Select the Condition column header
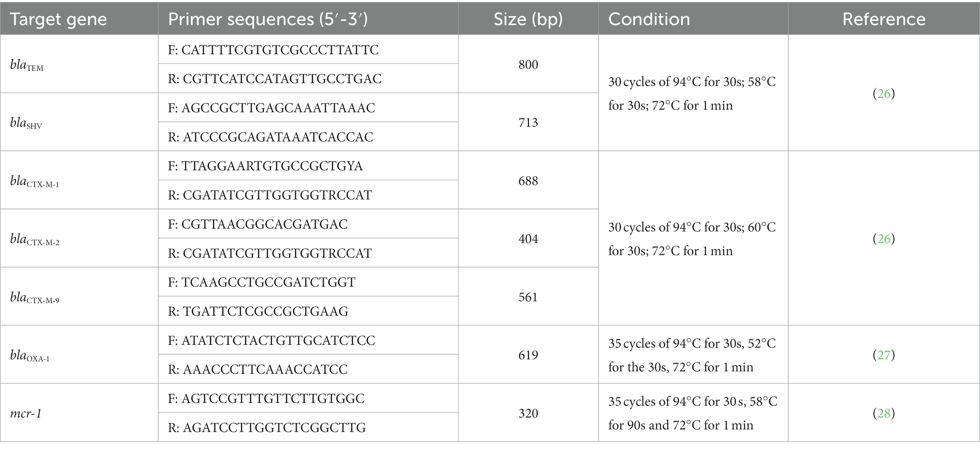The image size is (980, 450). click(649, 19)
